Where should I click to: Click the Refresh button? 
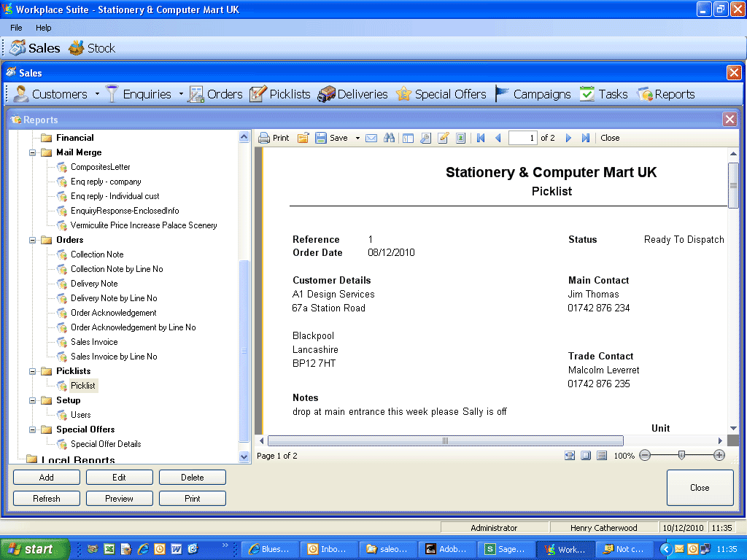pyautogui.click(x=47, y=499)
